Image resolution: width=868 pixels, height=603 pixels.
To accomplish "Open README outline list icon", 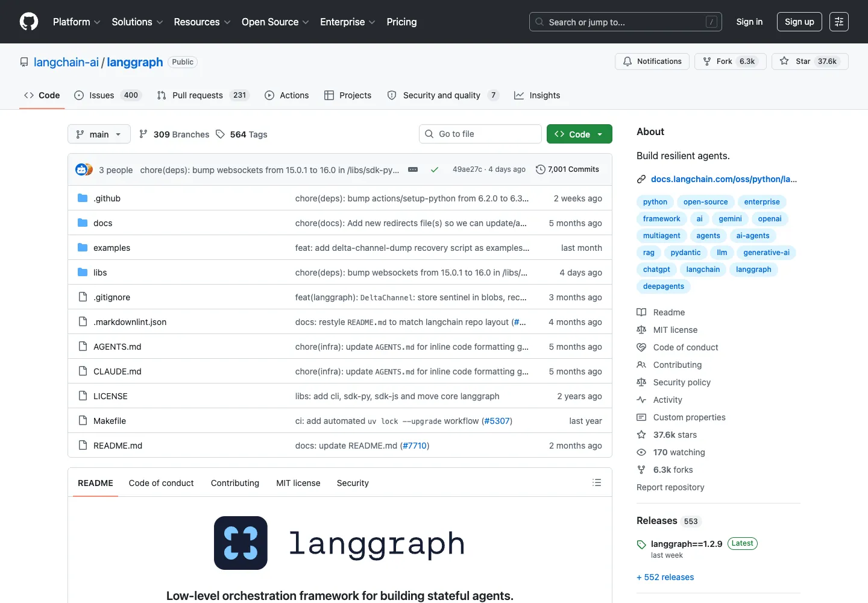I will (597, 482).
